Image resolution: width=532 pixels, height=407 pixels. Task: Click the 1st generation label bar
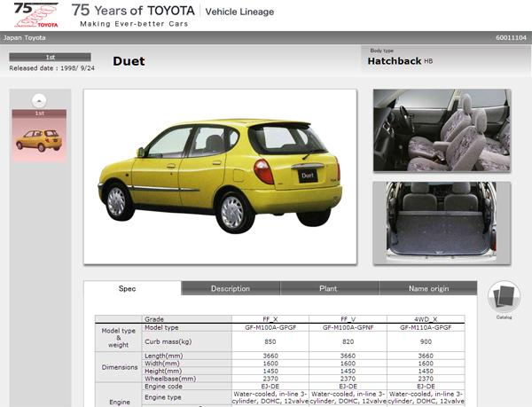click(x=50, y=57)
